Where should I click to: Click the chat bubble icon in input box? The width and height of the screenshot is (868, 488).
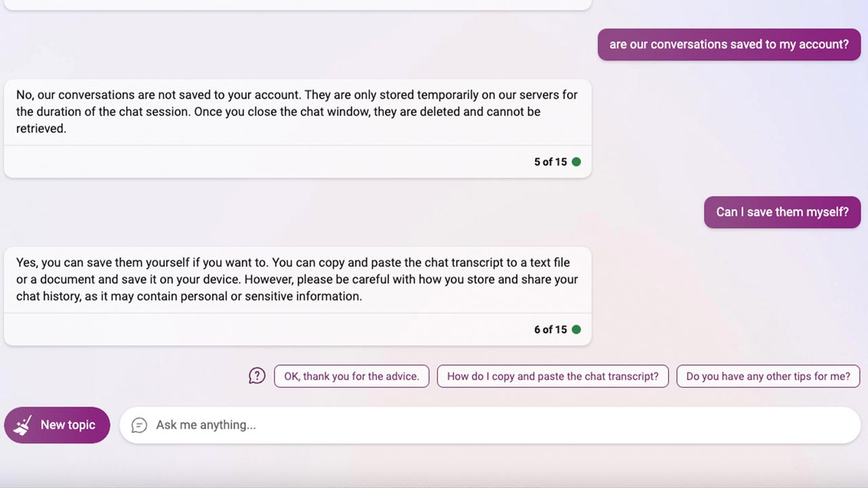[x=139, y=425]
